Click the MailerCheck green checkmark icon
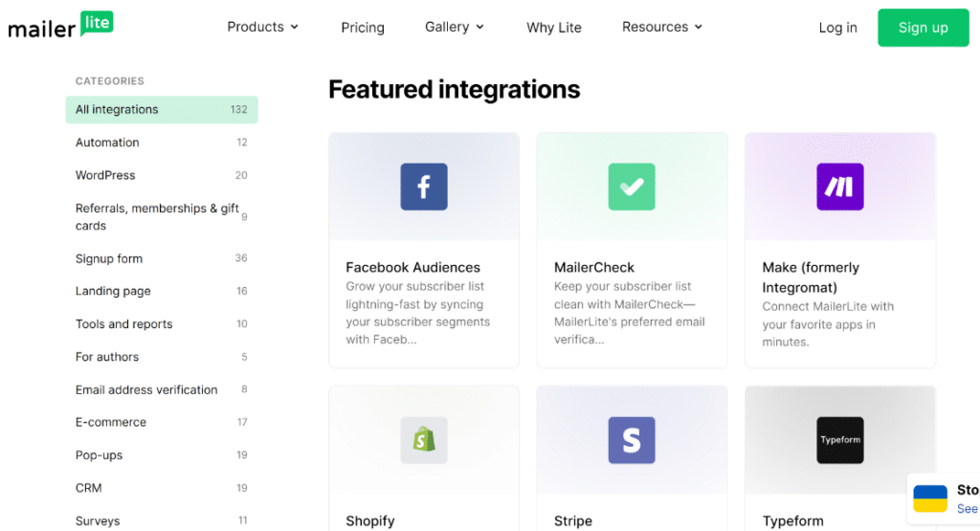This screenshot has width=980, height=531. tap(632, 187)
